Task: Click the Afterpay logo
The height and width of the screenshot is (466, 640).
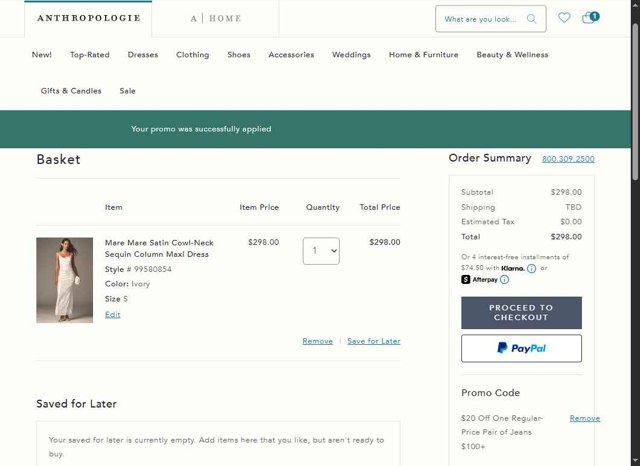Action: click(480, 280)
